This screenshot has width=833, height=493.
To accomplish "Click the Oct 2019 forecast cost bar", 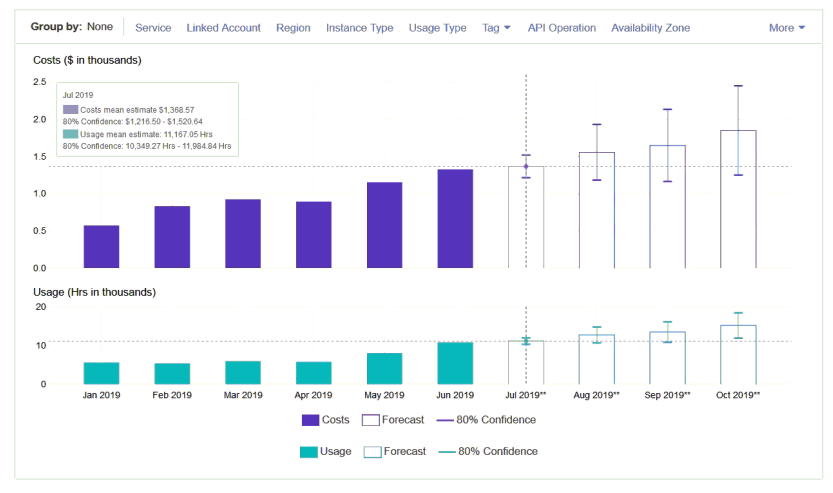I will 738,199.
